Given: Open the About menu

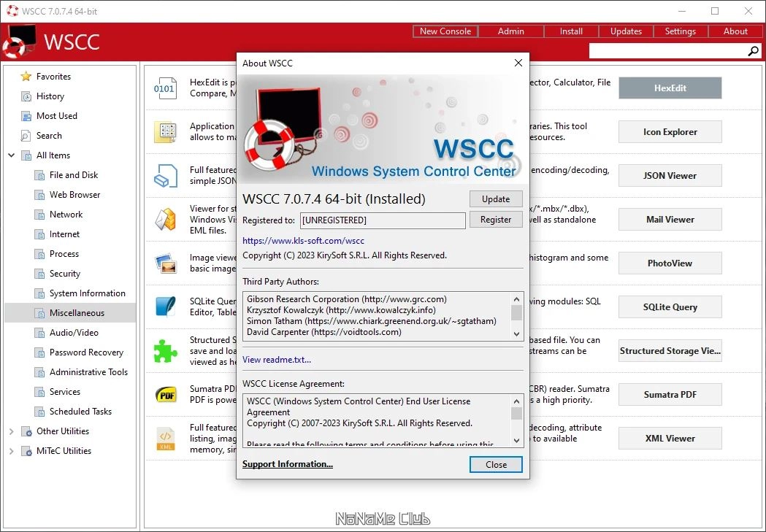Looking at the screenshot, I should coord(735,31).
